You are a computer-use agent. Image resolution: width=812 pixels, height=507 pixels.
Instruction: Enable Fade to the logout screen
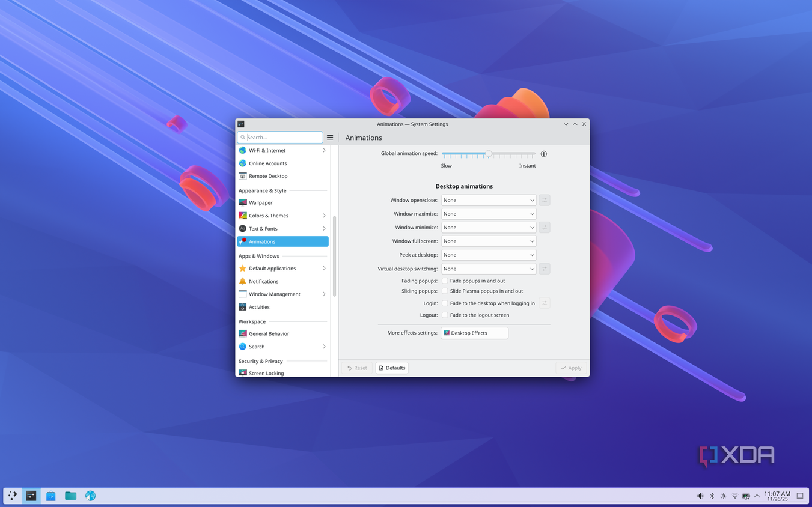445,315
